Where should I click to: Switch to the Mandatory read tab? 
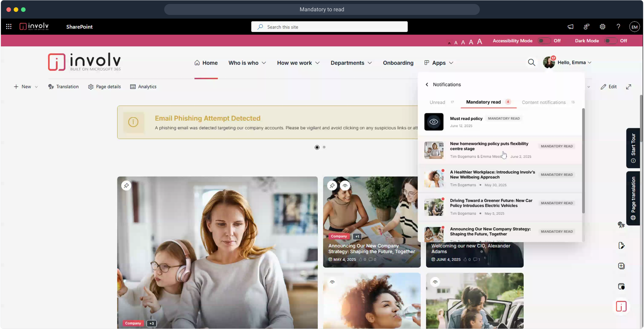[x=488, y=102]
